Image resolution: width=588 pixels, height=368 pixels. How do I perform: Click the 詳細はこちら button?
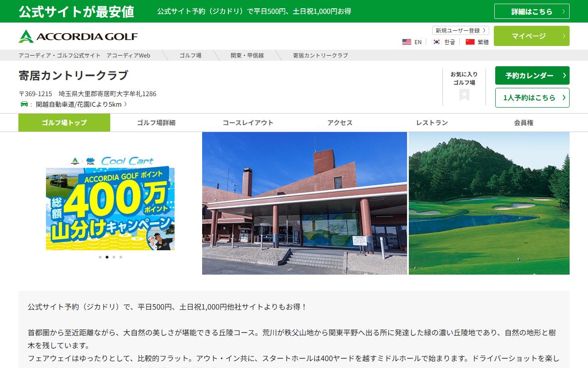[532, 11]
